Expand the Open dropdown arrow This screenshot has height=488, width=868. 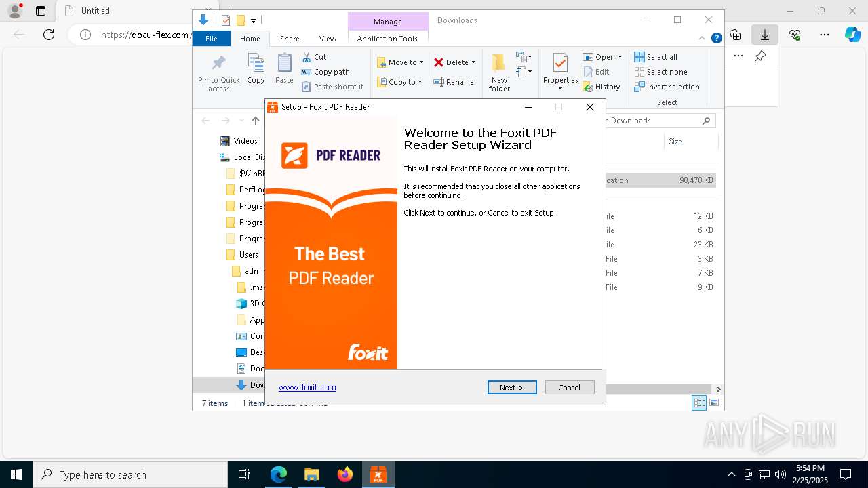click(620, 57)
